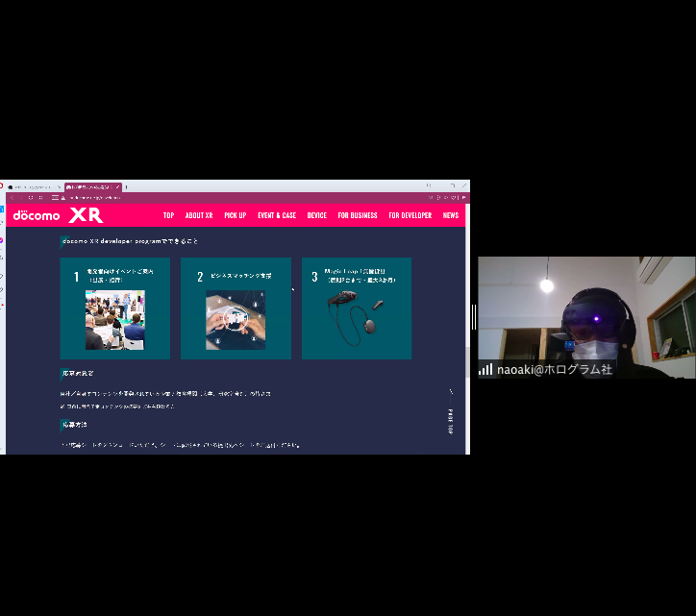Open the ABOUT XR navigation item
The height and width of the screenshot is (616, 696).
point(199,215)
